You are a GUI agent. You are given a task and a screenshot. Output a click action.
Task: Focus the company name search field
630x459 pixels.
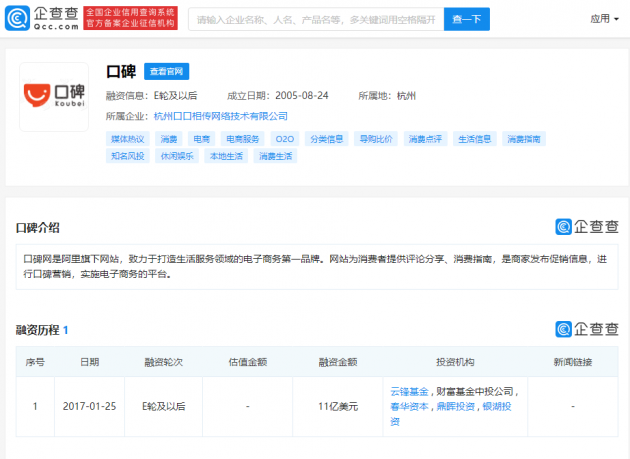pos(316,19)
